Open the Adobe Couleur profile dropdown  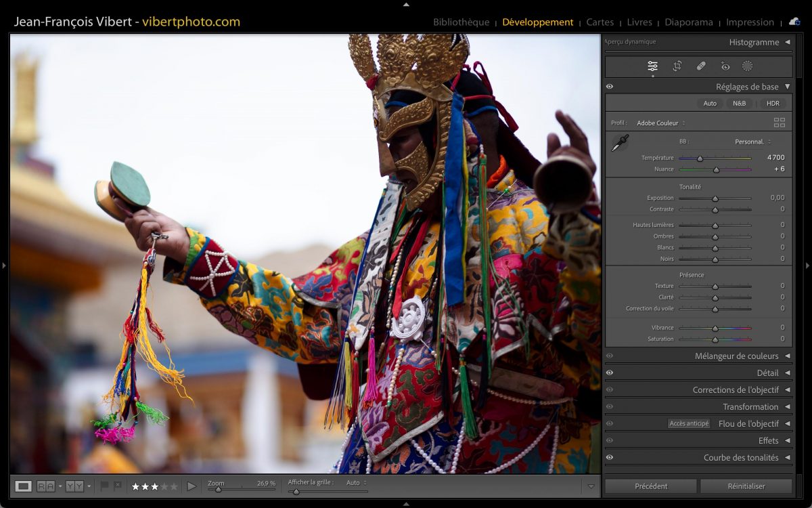tap(660, 123)
